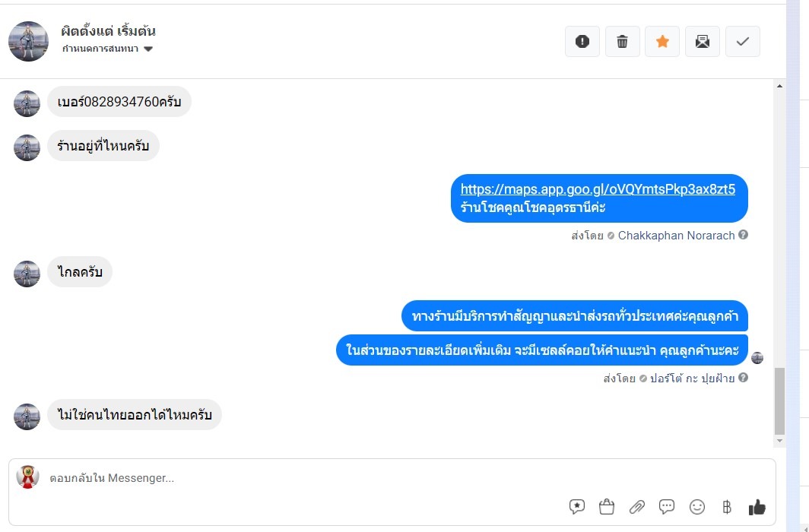Open the emoji picker smiley icon
809x532 pixels.
pyautogui.click(x=697, y=507)
